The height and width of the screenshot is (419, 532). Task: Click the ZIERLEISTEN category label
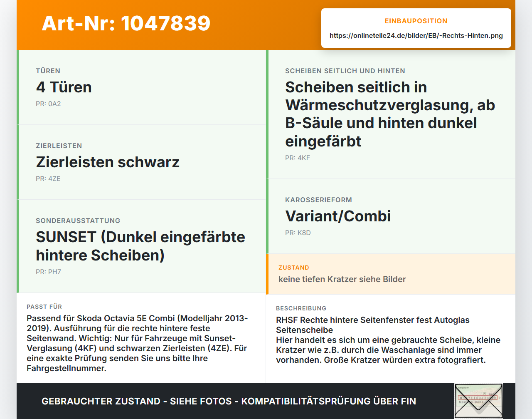click(59, 146)
